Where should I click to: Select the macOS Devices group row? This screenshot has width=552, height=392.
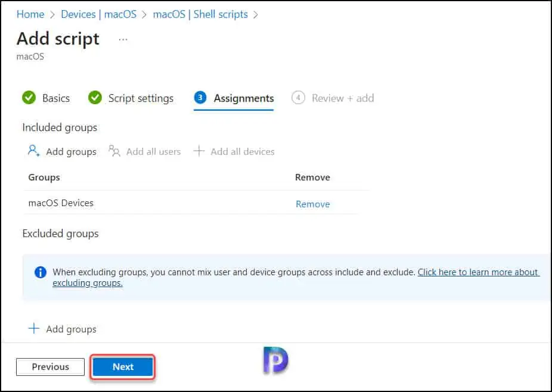(x=191, y=203)
